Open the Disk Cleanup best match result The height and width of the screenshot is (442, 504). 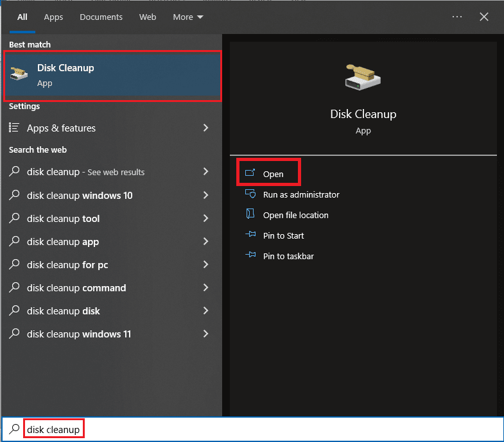click(112, 76)
